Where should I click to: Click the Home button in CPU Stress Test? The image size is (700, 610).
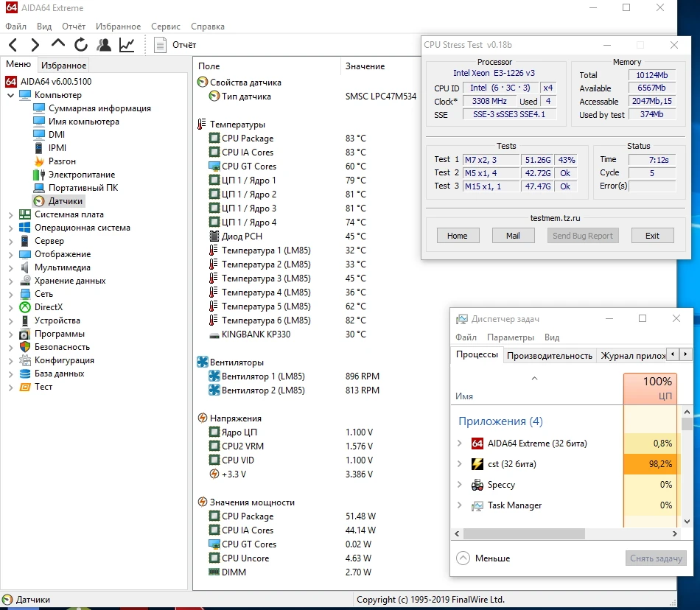pos(457,236)
